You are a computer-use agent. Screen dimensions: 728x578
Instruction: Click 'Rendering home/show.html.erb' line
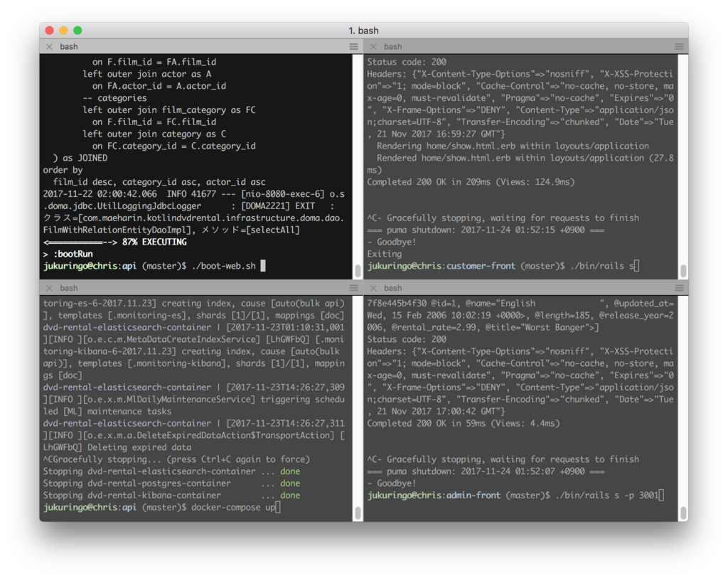pyautogui.click(x=513, y=146)
